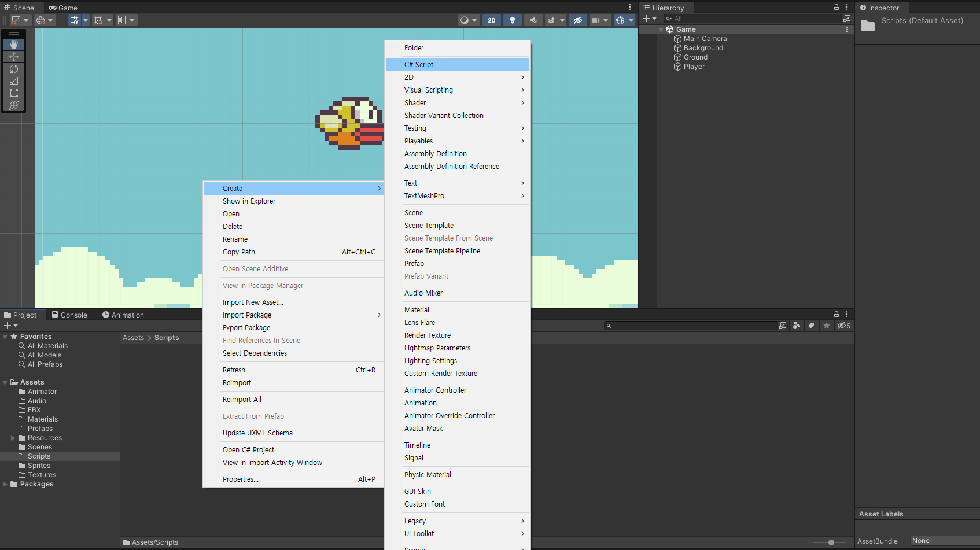Image resolution: width=980 pixels, height=550 pixels.
Task: Toggle scene visibility eye icon
Action: point(577,20)
